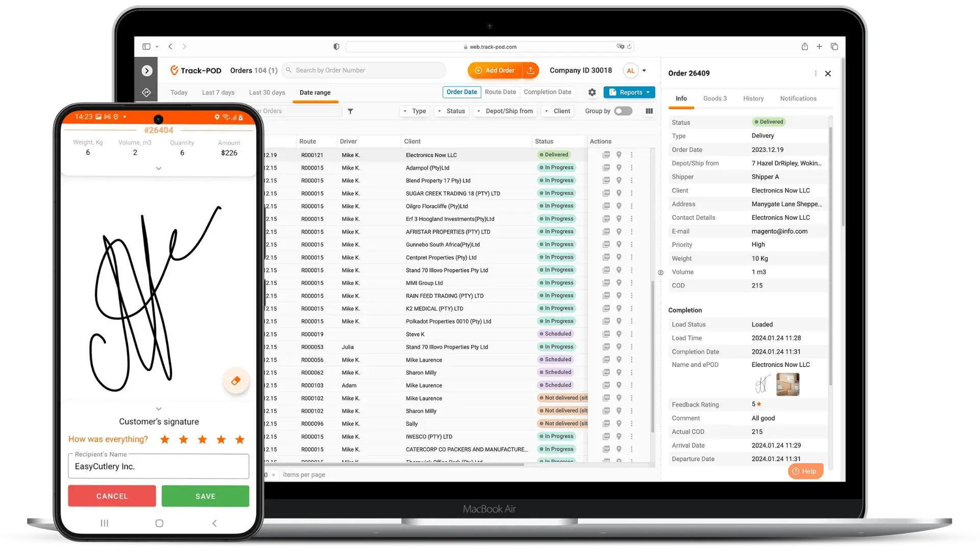The width and height of the screenshot is (980, 551).
Task: Click the Add Order button
Action: click(x=494, y=70)
